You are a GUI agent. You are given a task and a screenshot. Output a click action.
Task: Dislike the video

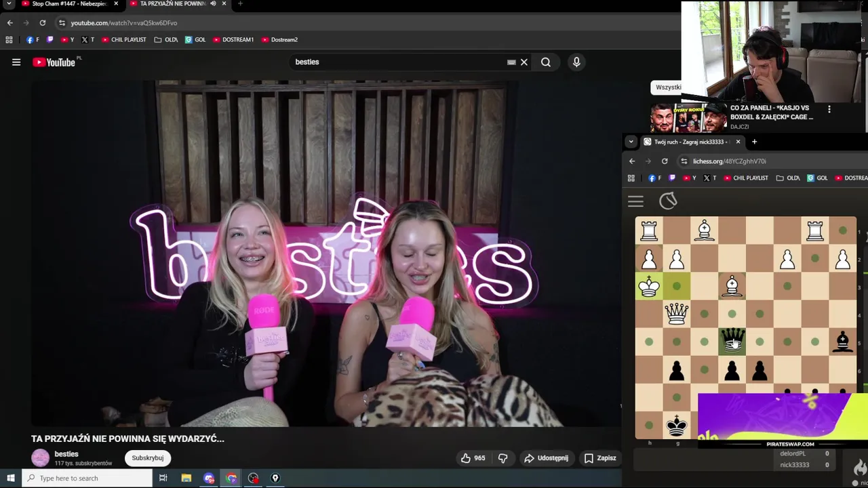point(502,458)
